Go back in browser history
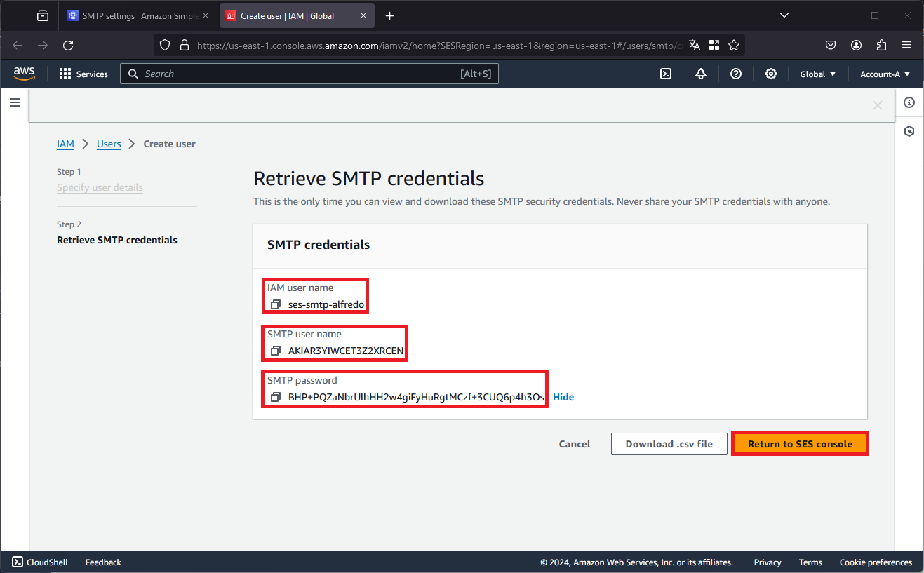The width and height of the screenshot is (924, 573). [18, 45]
